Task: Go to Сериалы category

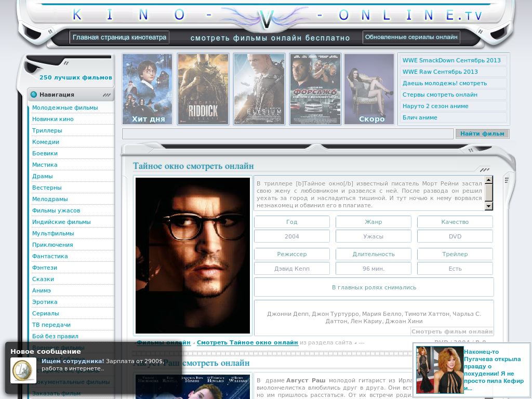Action: tap(46, 313)
